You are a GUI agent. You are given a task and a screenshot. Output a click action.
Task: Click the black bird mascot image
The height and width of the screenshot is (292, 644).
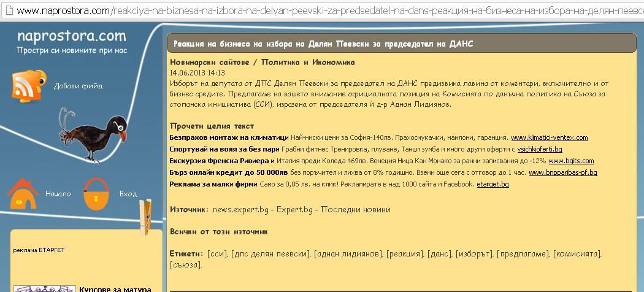coord(93,135)
